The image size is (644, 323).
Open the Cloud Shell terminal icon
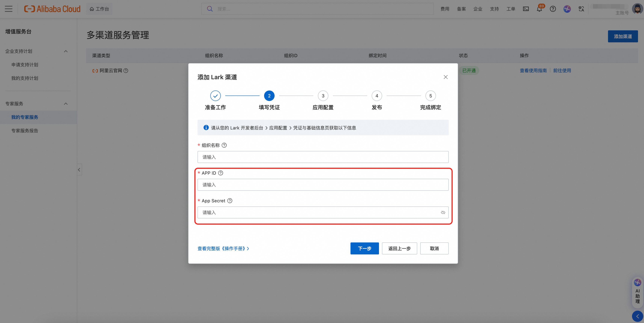pyautogui.click(x=526, y=9)
